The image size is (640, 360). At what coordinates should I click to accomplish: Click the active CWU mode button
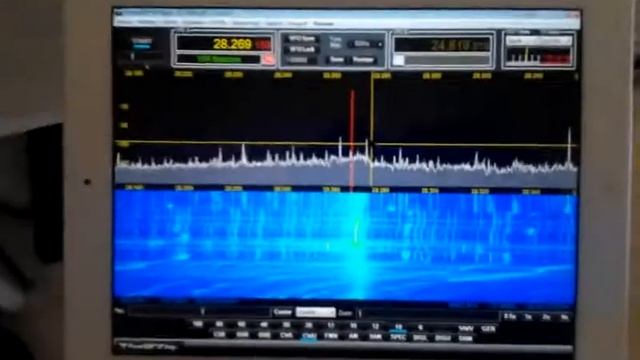[x=309, y=336]
